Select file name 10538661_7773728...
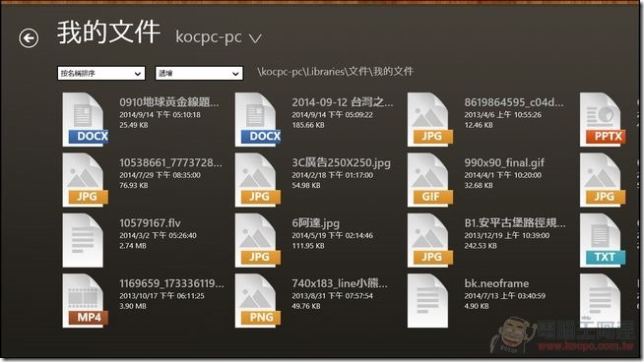Image resolution: width=644 pixels, height=362 pixels. coord(171,162)
